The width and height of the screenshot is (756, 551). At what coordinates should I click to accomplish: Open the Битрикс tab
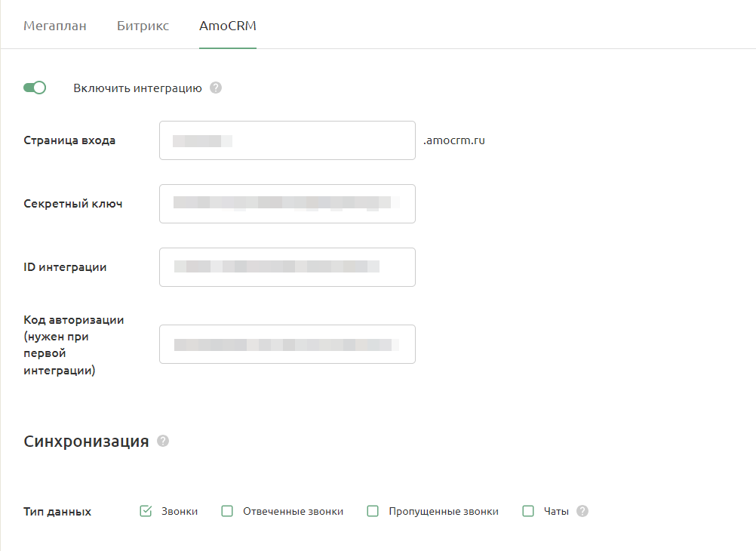point(143,26)
